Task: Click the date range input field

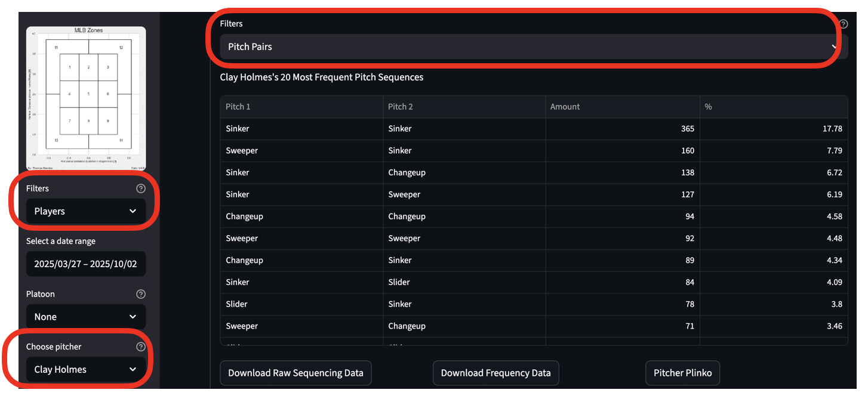Action: tap(85, 264)
